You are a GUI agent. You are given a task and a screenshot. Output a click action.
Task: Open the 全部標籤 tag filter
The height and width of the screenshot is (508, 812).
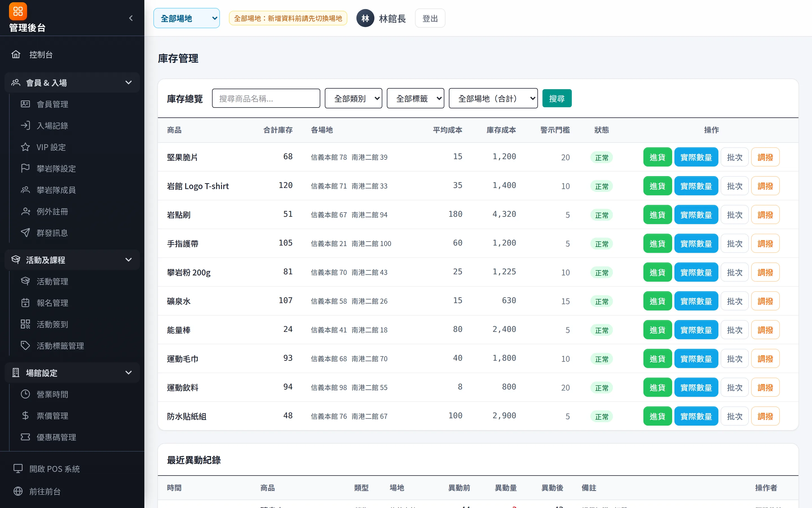(415, 98)
